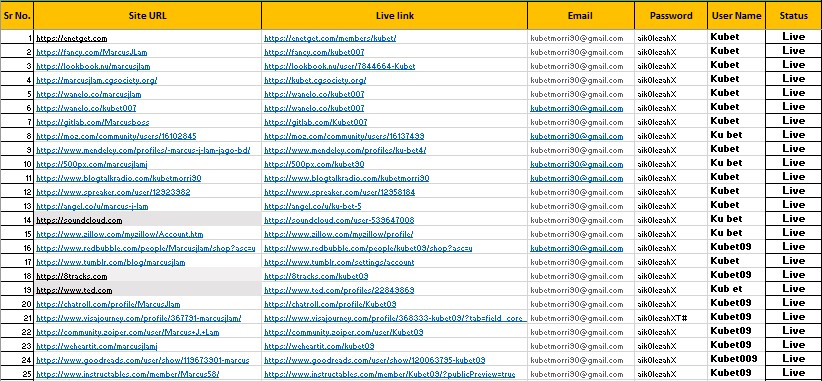Open the angel.co/u/marcus-j-lam site URL
Screen dimensions: 822x381
click(92, 206)
